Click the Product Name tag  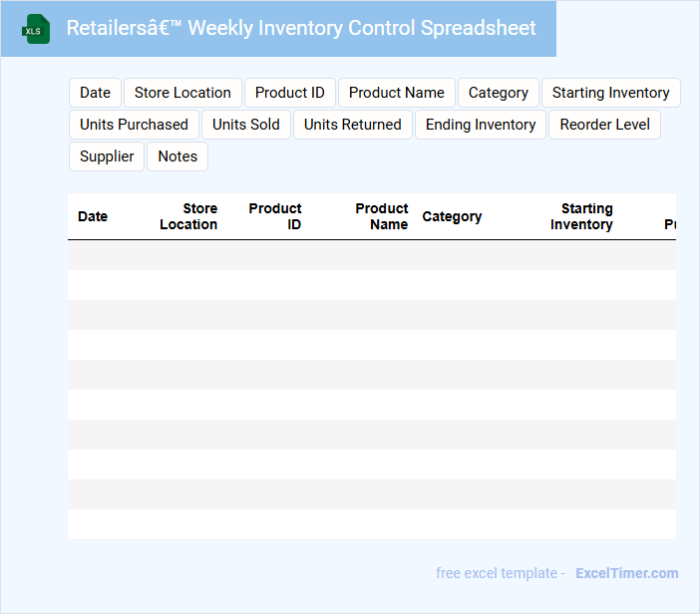(396, 93)
